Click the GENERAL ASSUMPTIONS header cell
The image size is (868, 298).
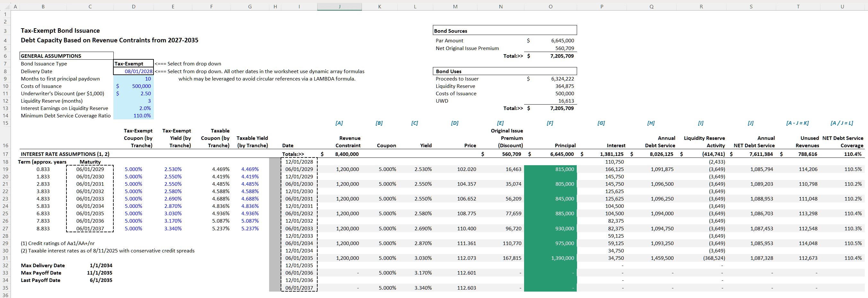click(67, 56)
